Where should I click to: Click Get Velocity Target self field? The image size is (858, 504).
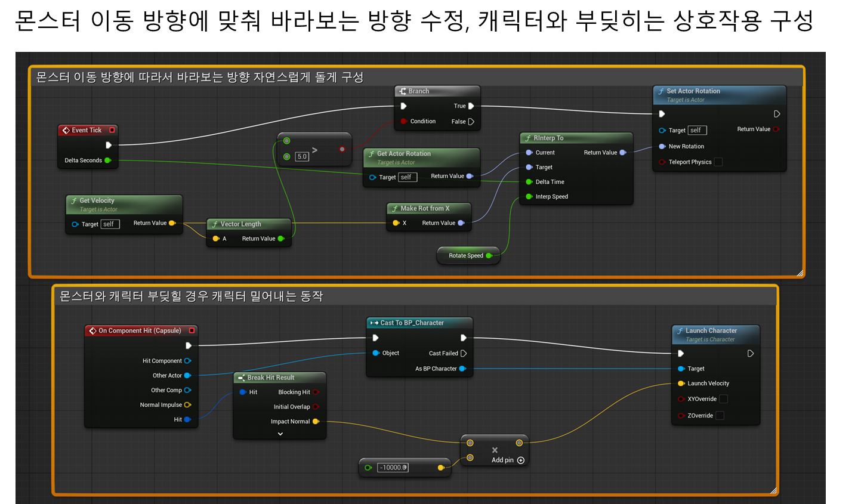click(110, 224)
